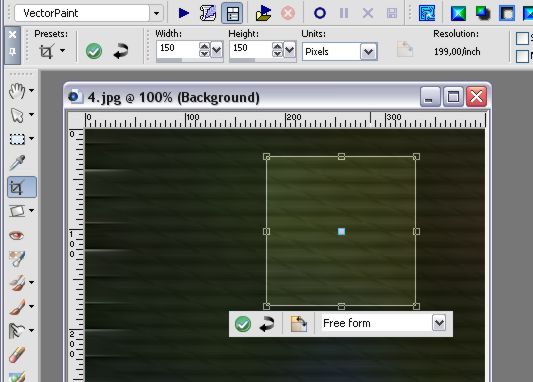Select the Clone Brush tool

click(x=17, y=283)
